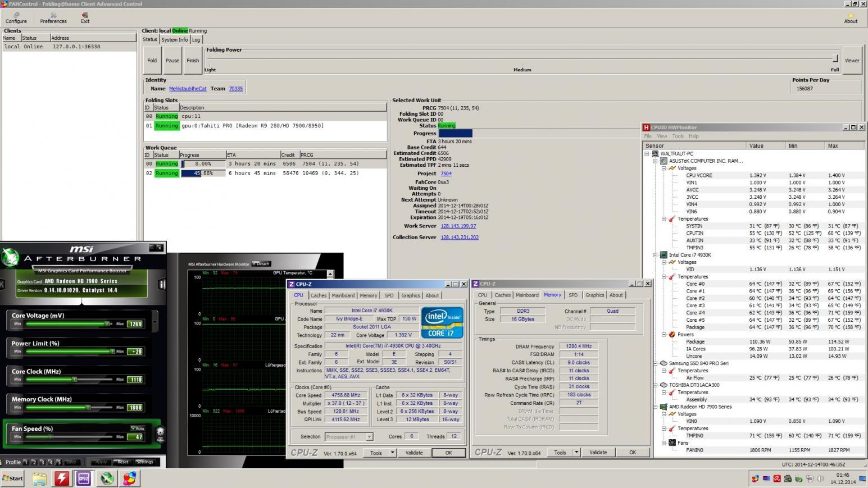Expand the Core Voltage options arrow
The height and width of the screenshot is (488, 868).
click(x=154, y=321)
